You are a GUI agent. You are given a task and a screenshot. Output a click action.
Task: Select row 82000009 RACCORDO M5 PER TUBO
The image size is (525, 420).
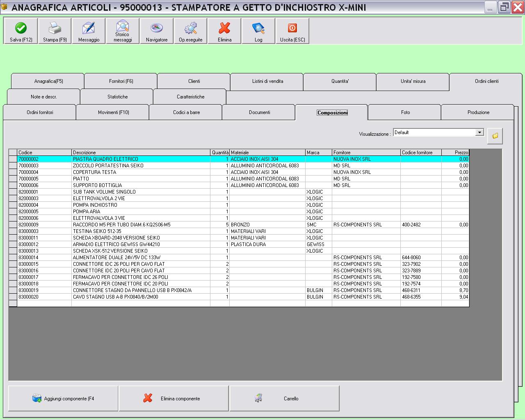[121, 225]
